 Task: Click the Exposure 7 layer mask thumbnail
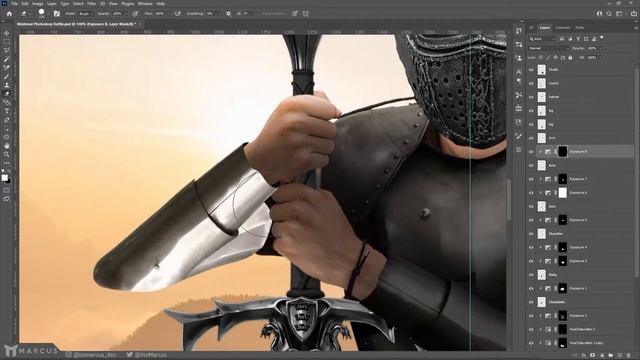click(562, 179)
